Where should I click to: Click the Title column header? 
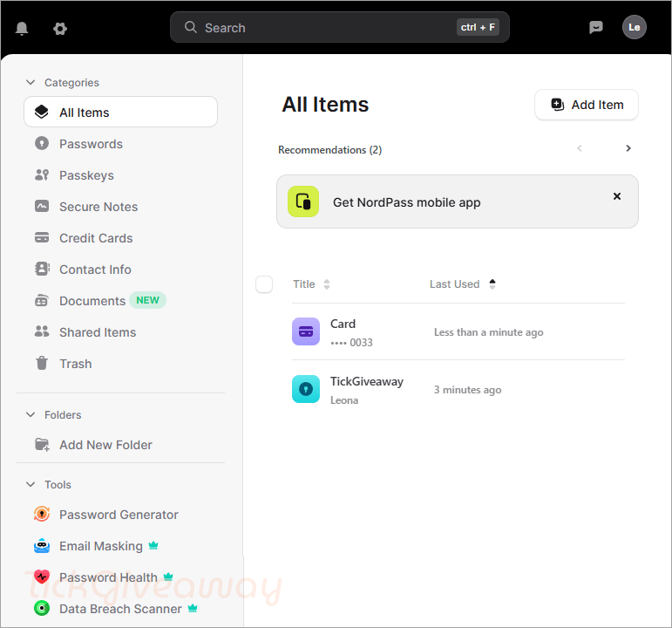304,284
